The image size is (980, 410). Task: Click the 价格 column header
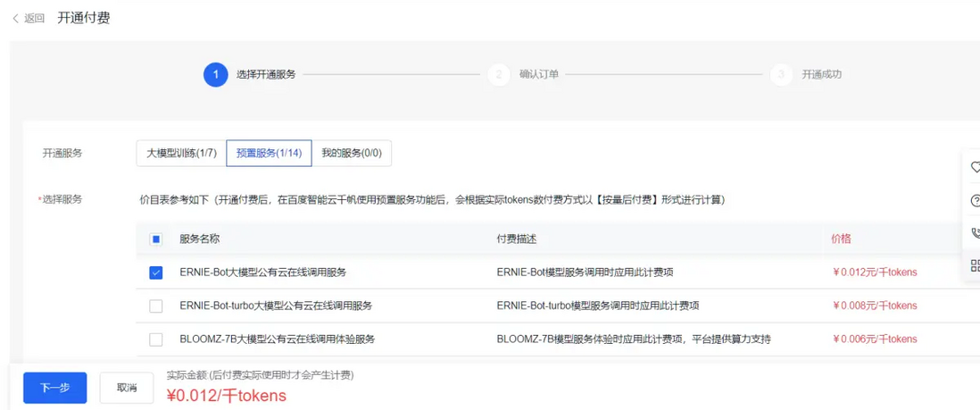click(842, 239)
